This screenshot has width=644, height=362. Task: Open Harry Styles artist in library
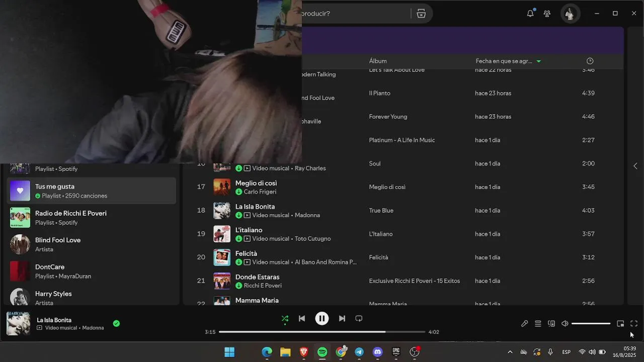pos(92,298)
